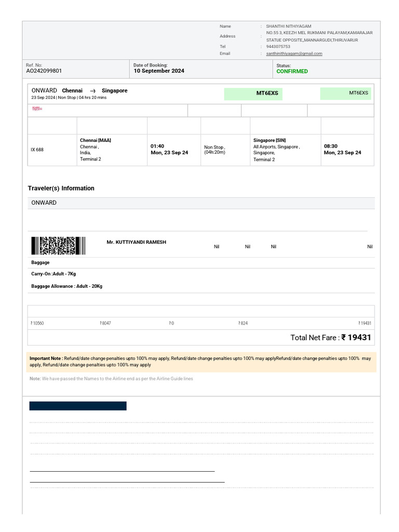The image size is (399, 532).
Task: Click the Important Note refund penalties text
Action: click(x=201, y=362)
